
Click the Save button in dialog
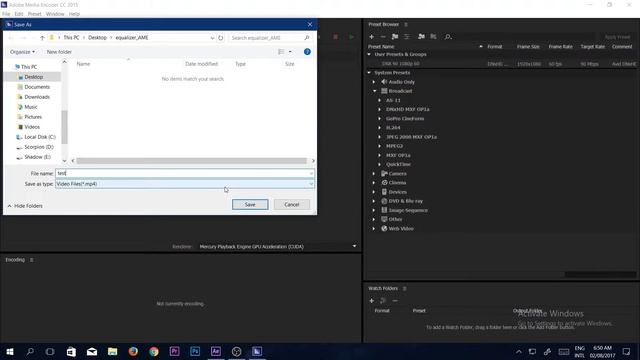tap(250, 204)
